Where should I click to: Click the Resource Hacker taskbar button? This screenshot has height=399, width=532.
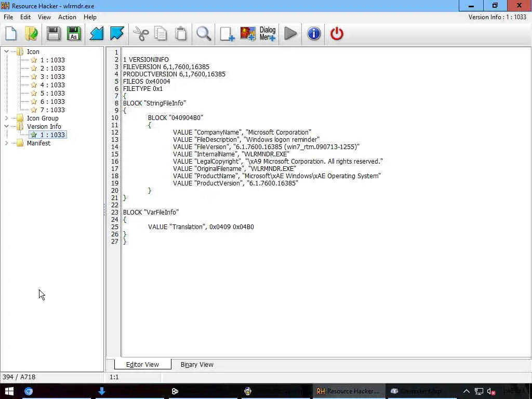(x=349, y=391)
